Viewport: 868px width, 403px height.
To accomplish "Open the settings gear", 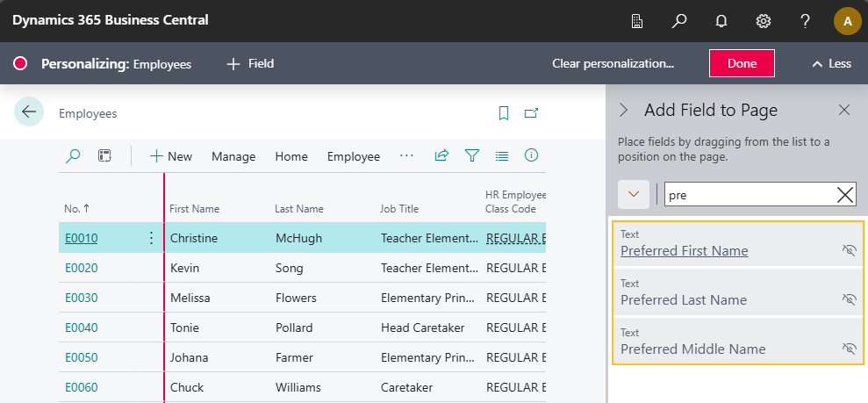I will pos(764,21).
